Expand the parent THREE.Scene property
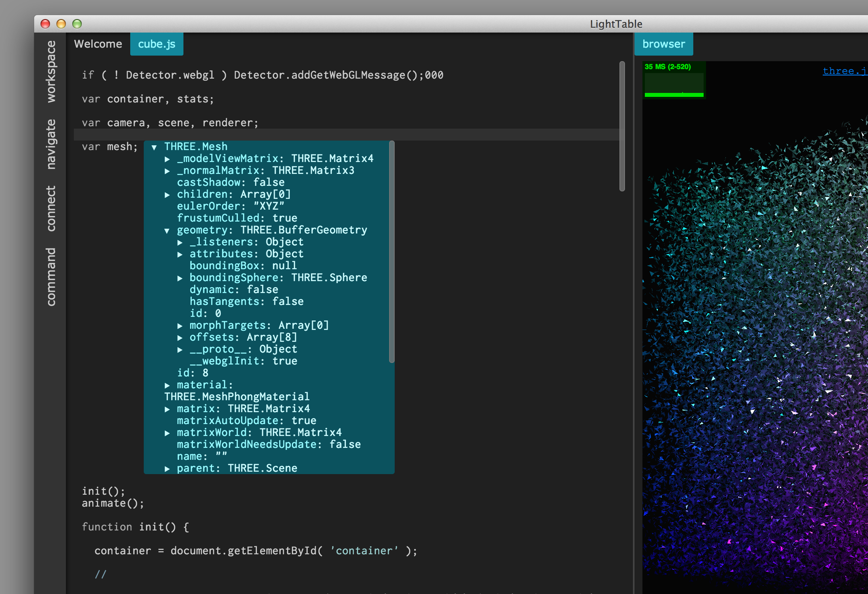This screenshot has width=868, height=594. point(167,469)
